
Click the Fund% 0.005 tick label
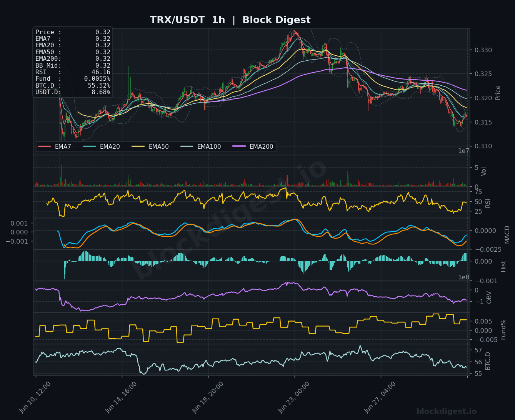coord(483,321)
